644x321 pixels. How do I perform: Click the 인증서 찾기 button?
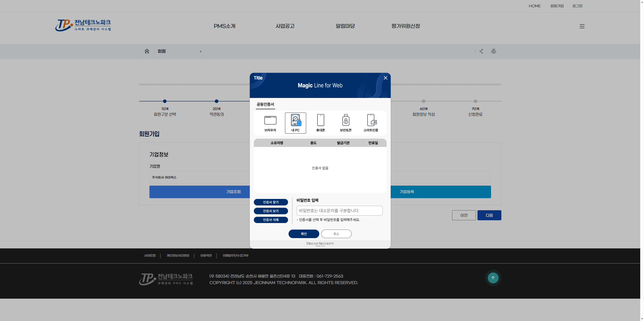271,202
